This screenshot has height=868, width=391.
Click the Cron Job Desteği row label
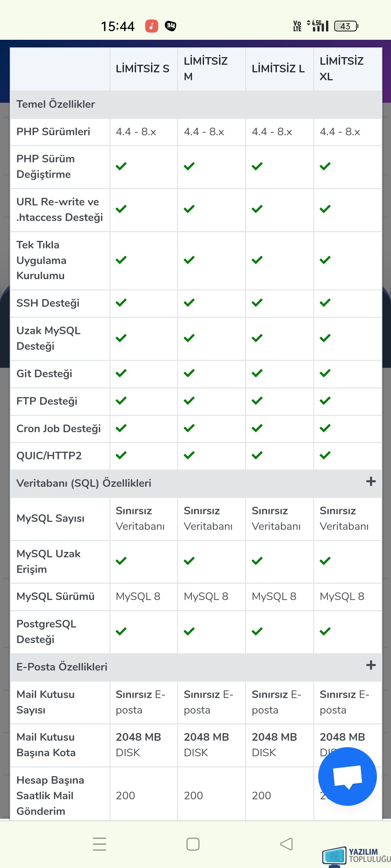pyautogui.click(x=59, y=429)
